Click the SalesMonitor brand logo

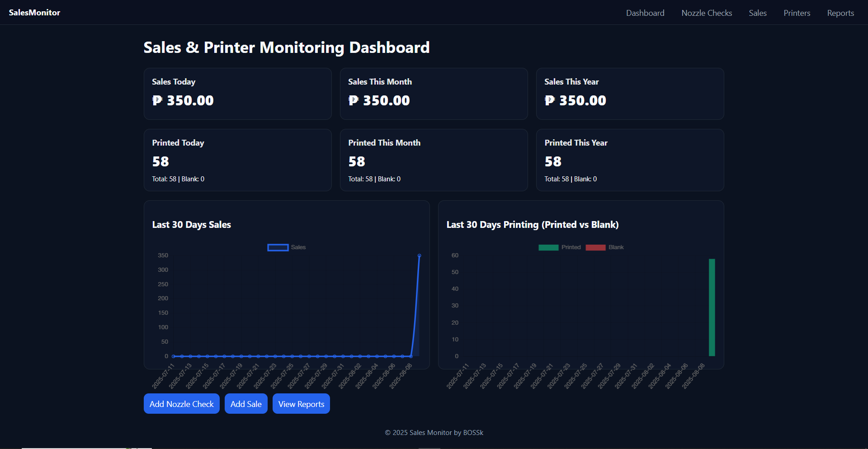pos(34,12)
